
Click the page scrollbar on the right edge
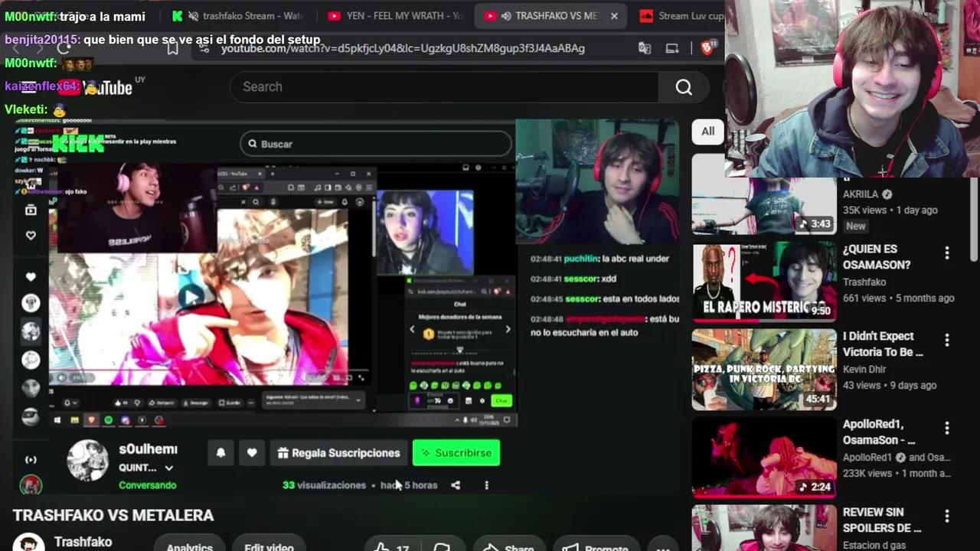(974, 218)
